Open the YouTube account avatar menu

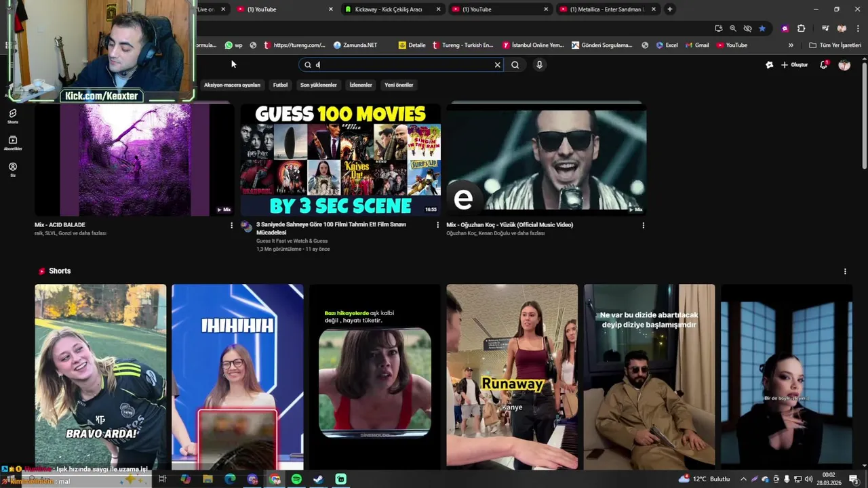click(x=844, y=65)
